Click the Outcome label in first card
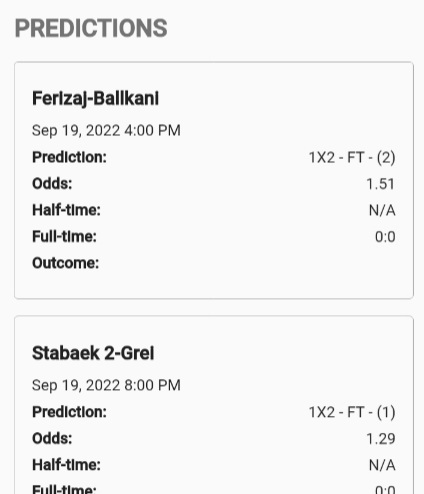This screenshot has height=494, width=424. [65, 263]
